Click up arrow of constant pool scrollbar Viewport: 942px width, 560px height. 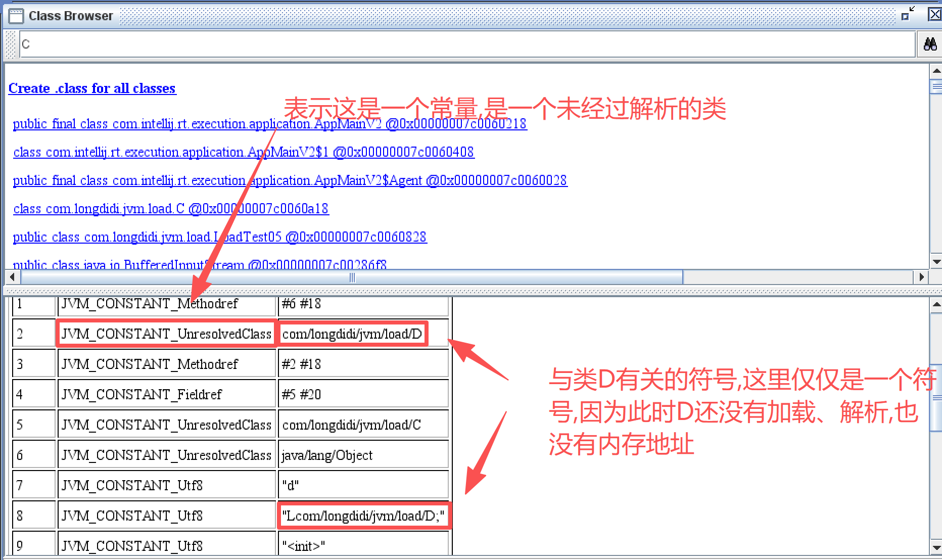pyautogui.click(x=936, y=304)
